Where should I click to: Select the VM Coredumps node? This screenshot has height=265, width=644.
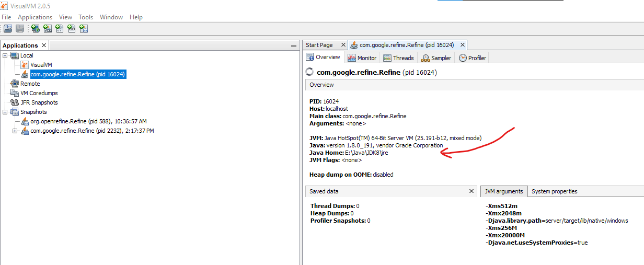coord(39,93)
